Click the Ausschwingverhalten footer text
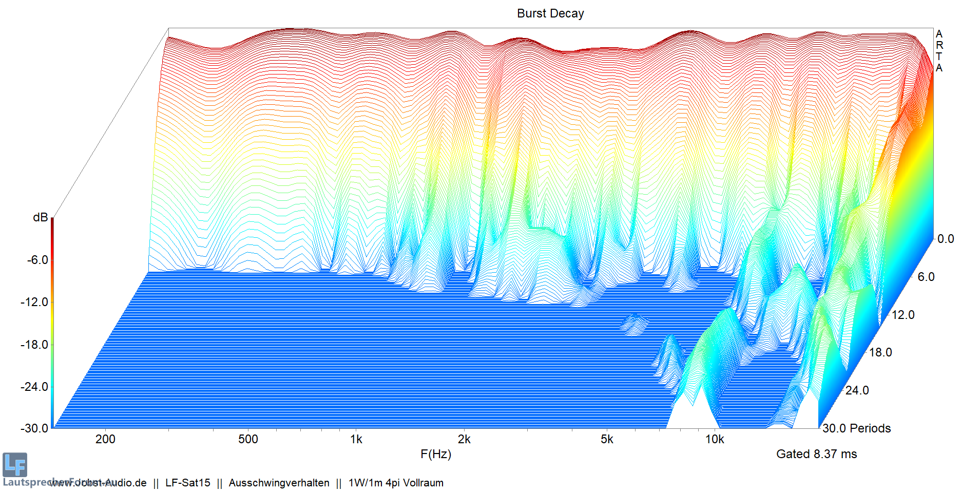The image size is (980, 491). tap(279, 483)
